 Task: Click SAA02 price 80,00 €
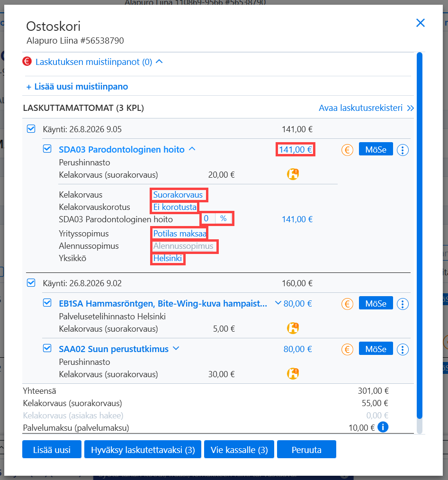pos(298,349)
